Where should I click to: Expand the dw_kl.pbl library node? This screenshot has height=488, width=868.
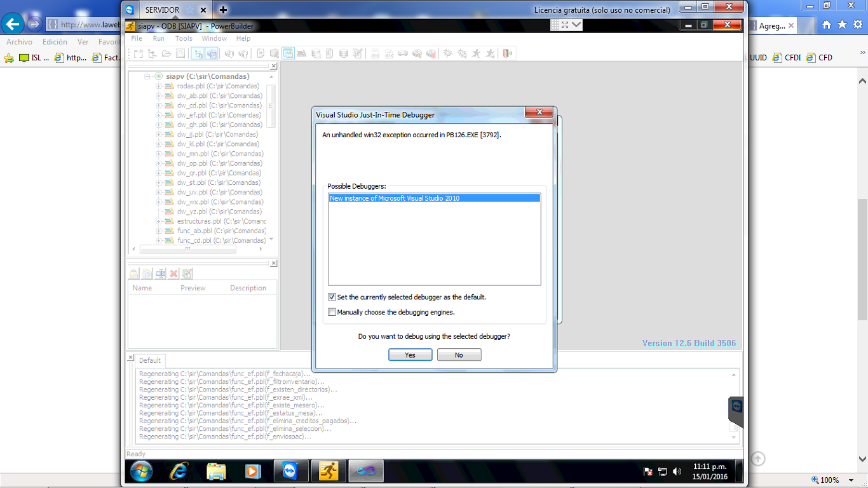pos(159,144)
